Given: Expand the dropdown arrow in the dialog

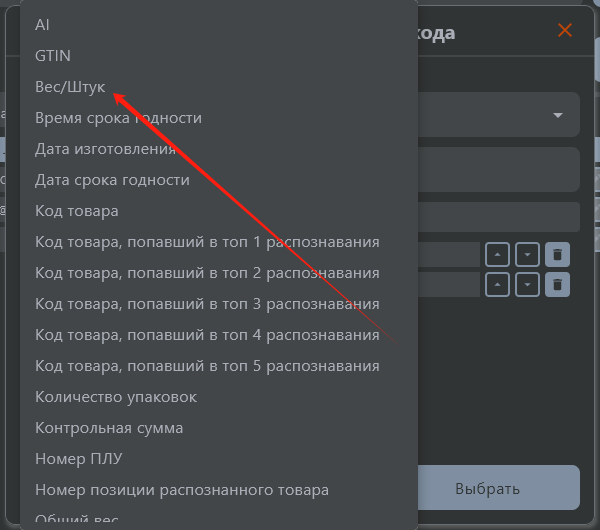Looking at the screenshot, I should (x=558, y=115).
